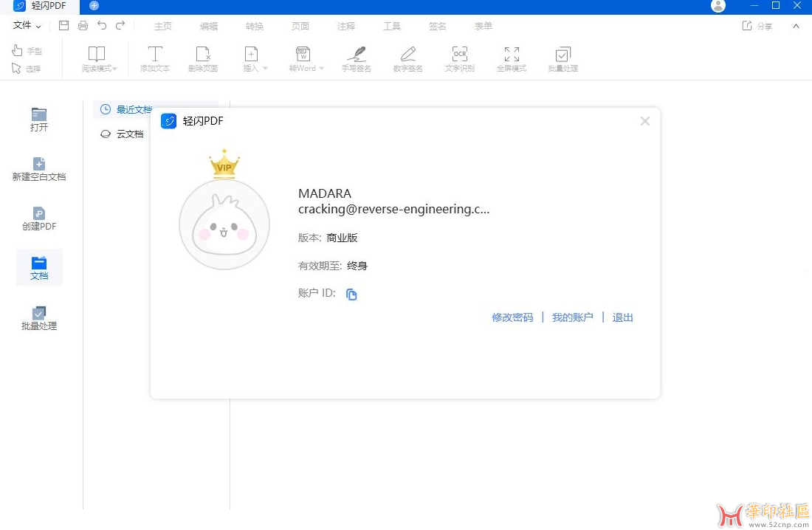Image resolution: width=812 pixels, height=530 pixels.
Task: Copy the account ID with the copy icon
Action: [x=351, y=295]
